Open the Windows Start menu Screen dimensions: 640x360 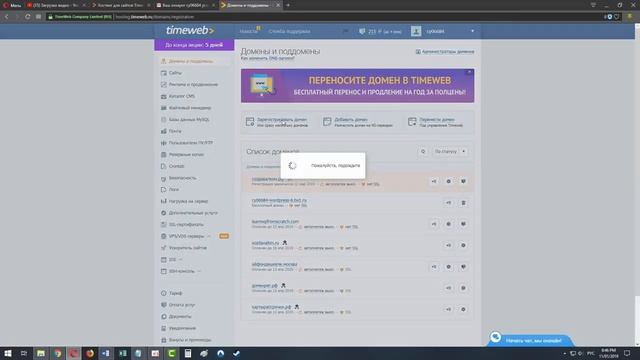pos(7,353)
